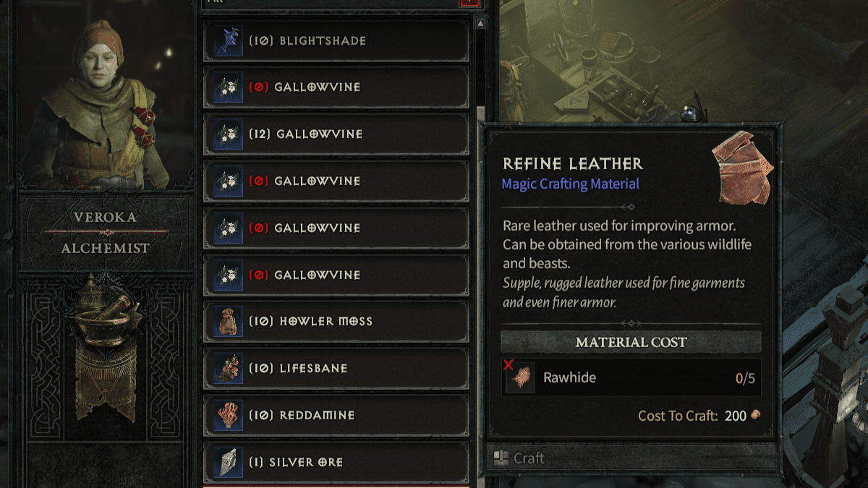Select the Reddamine root icon
868x488 pixels.
pyautogui.click(x=229, y=415)
